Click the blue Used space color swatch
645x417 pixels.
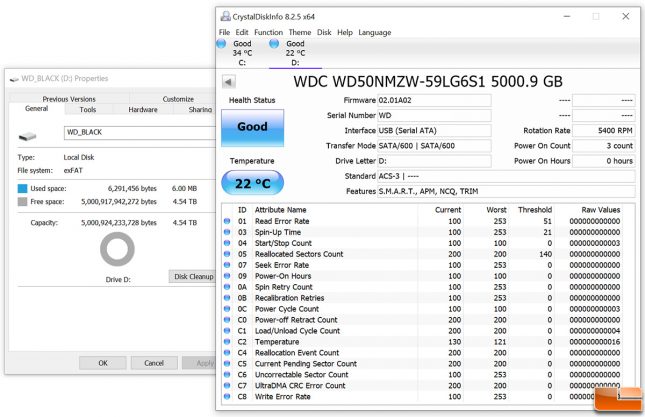22,188
